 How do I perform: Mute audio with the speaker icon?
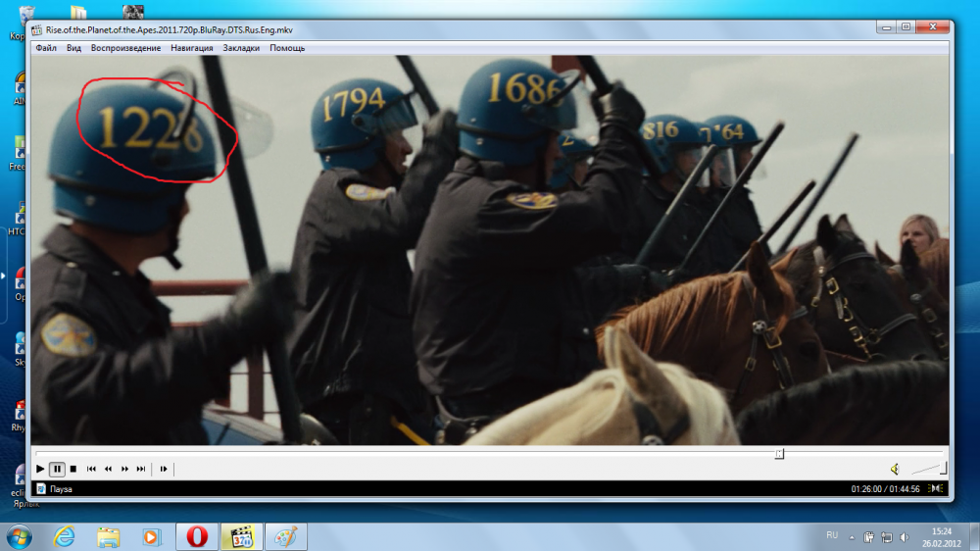895,469
